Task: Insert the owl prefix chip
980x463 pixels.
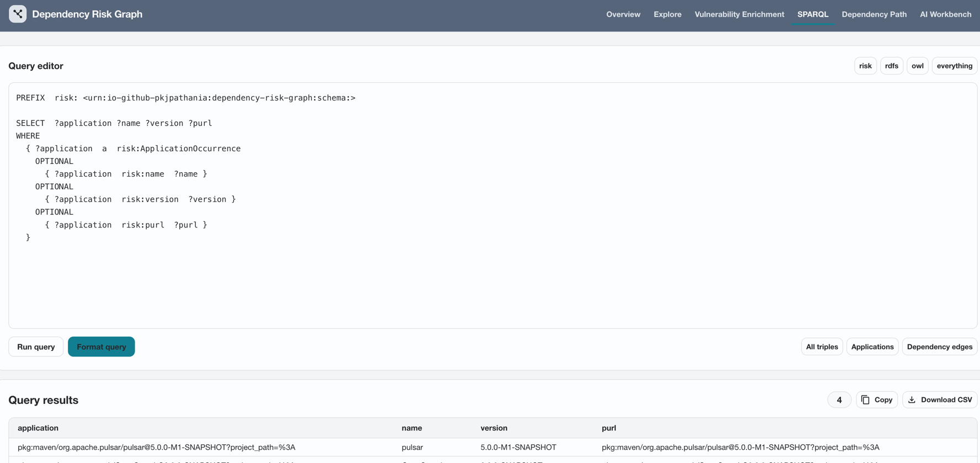Action: point(918,66)
